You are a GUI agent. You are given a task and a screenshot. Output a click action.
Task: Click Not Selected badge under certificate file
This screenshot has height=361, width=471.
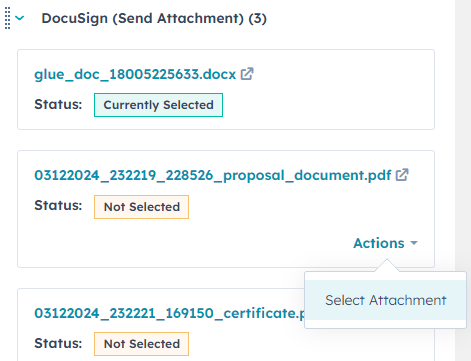point(141,344)
